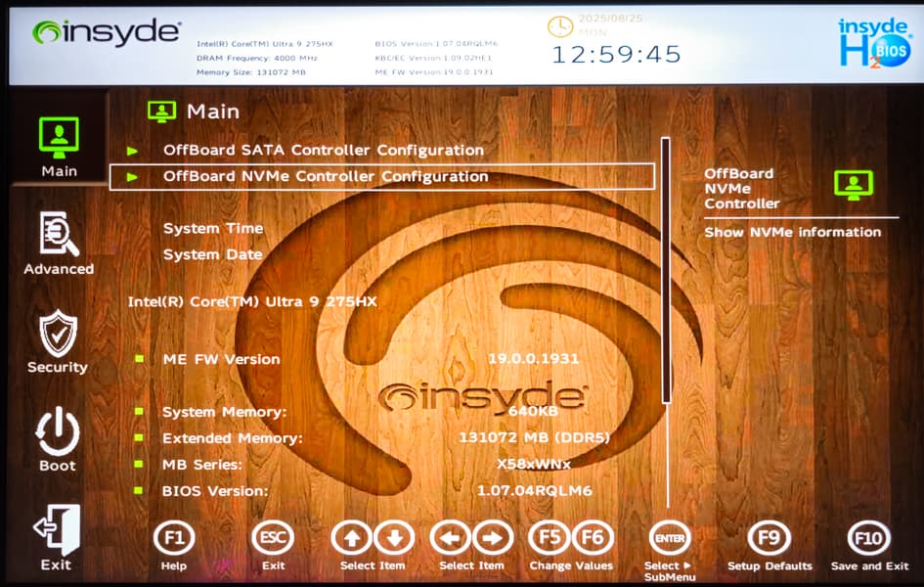Click the OffBoard NVMe Controller help title
Image resolution: width=924 pixels, height=587 pixels.
742,189
